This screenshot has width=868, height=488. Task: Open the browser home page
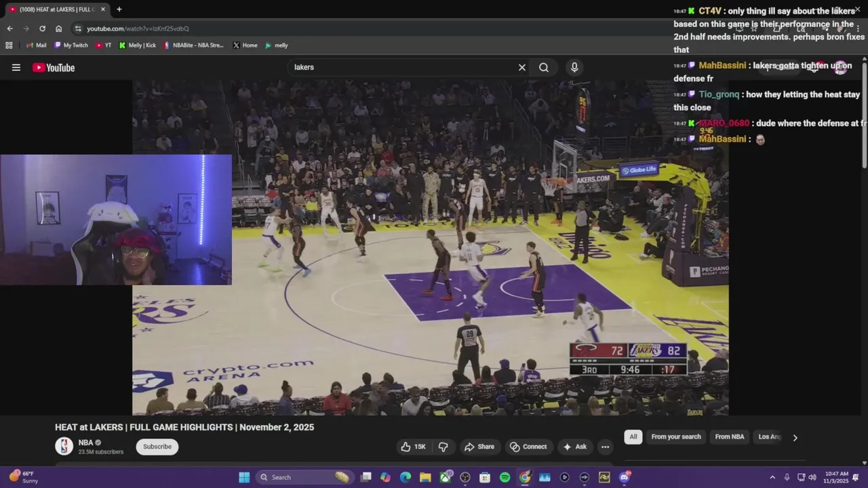tap(58, 28)
